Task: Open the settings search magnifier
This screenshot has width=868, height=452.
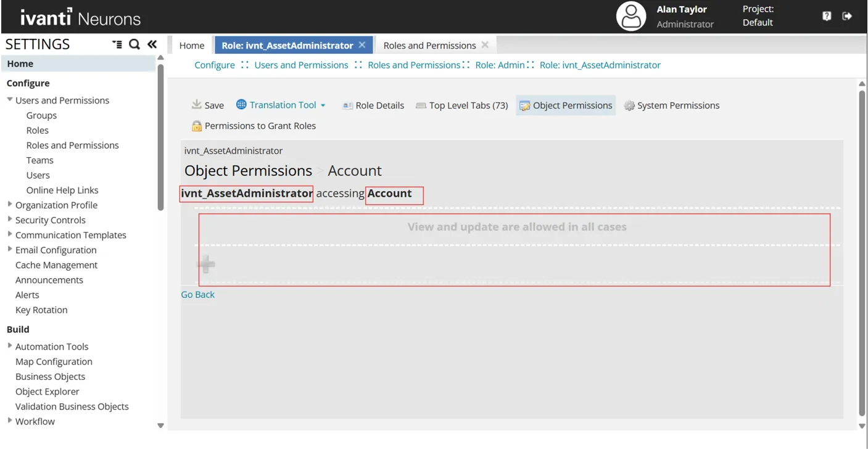Action: (134, 44)
